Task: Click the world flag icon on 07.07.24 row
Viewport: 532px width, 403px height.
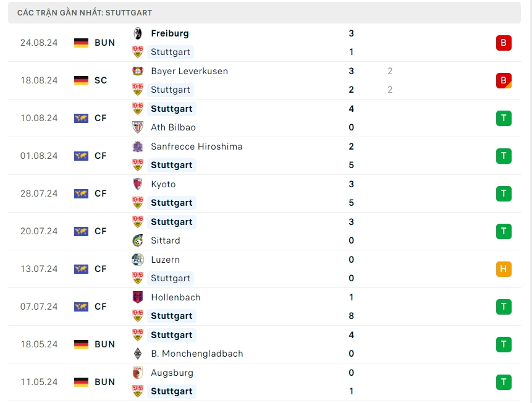Action: coord(81,307)
